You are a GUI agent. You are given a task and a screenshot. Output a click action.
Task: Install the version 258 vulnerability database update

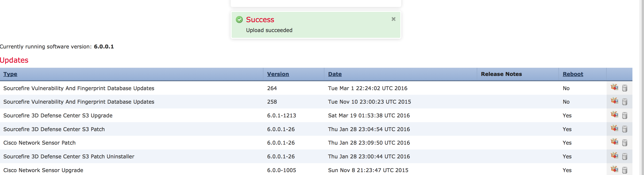614,101
